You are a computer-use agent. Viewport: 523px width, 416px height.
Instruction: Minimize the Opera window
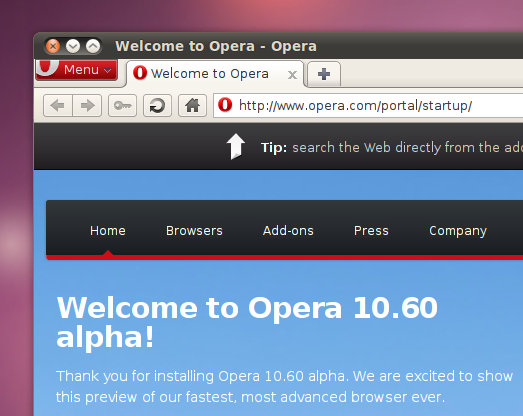coord(73,46)
